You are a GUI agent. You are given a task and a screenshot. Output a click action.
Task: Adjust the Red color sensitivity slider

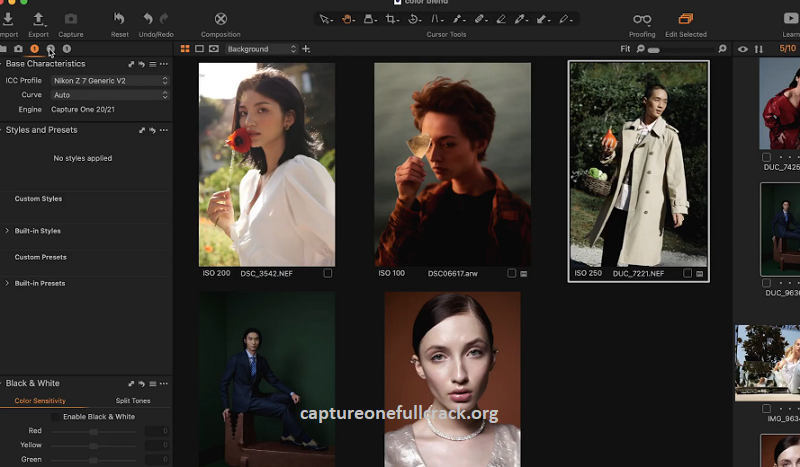pos(93,431)
